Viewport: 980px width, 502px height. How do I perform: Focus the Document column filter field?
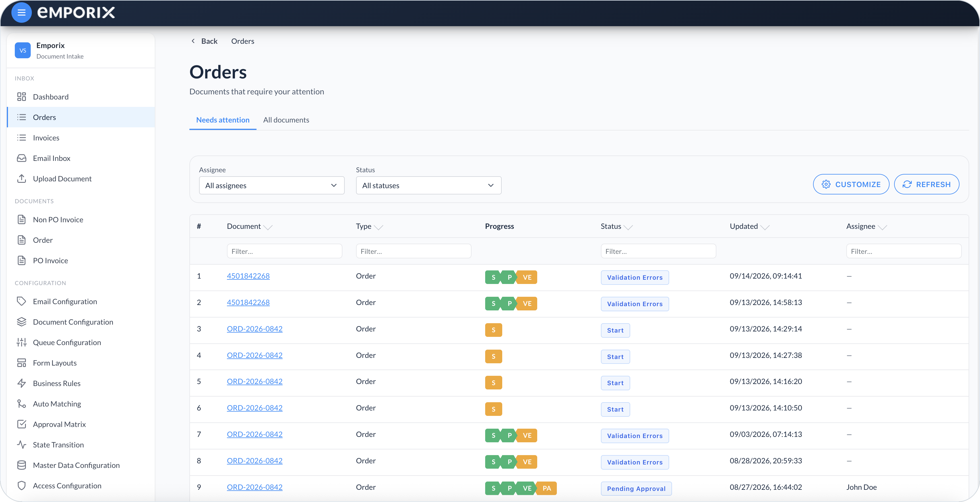coord(284,251)
